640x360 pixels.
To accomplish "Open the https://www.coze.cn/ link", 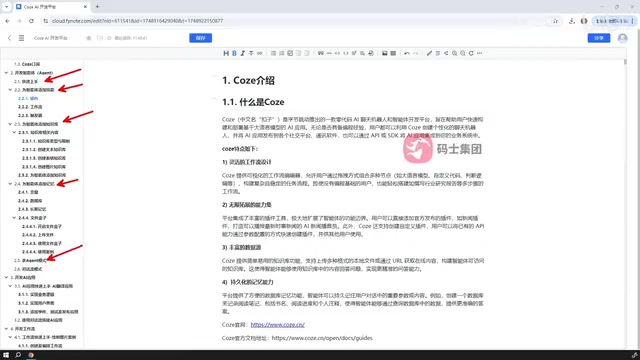I will (278, 324).
